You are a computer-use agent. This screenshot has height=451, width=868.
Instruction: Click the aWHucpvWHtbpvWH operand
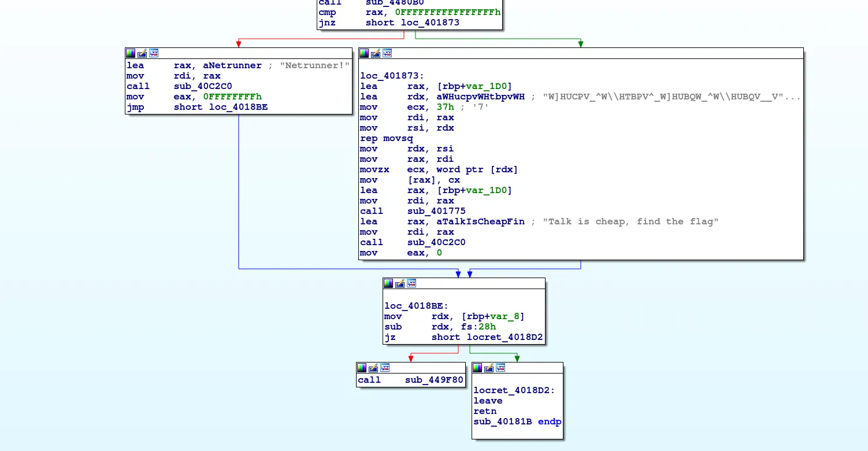pyautogui.click(x=481, y=97)
